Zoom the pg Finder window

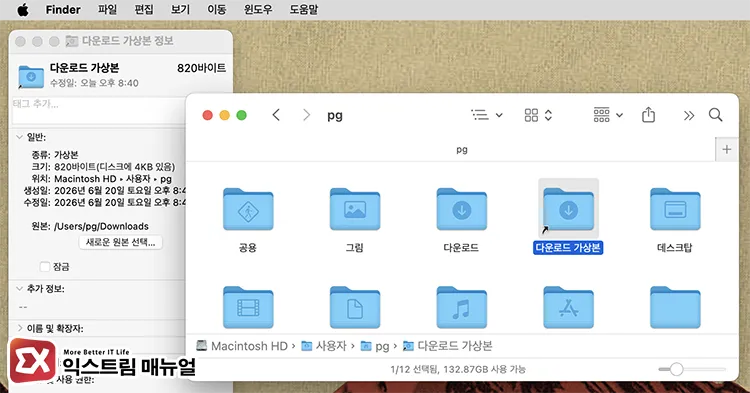coord(242,115)
